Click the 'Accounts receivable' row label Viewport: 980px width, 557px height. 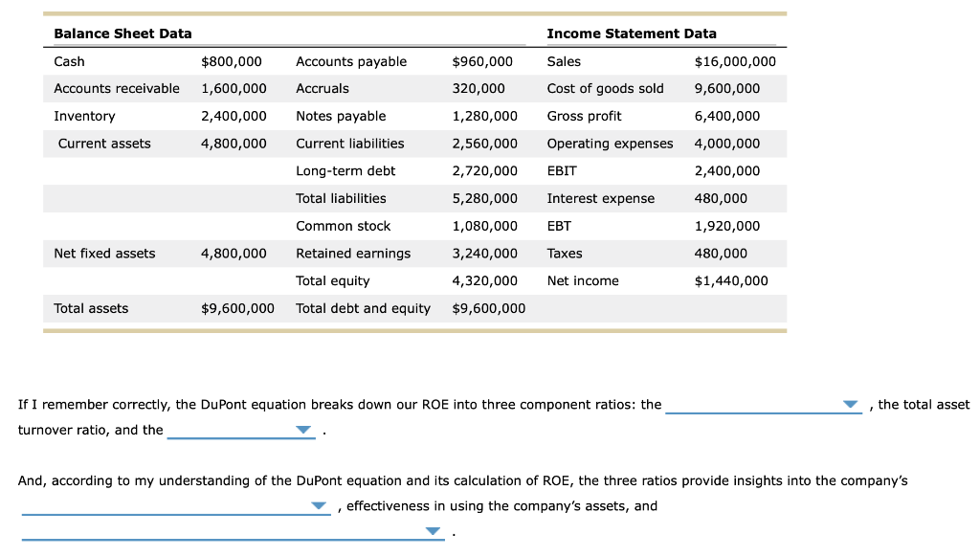click(x=116, y=89)
